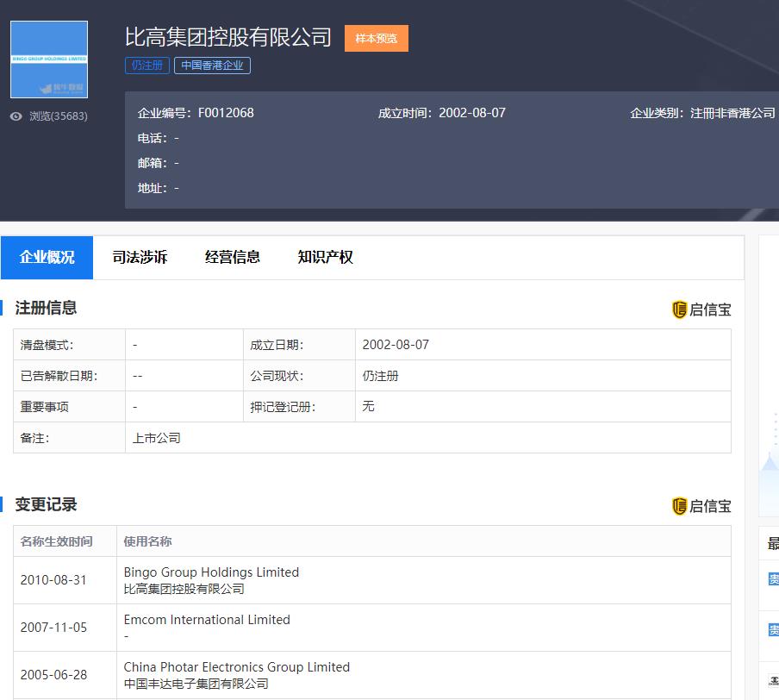The image size is (779, 700).
Task: Click the name Bingo Group Holdings Limited
Action: [211, 572]
